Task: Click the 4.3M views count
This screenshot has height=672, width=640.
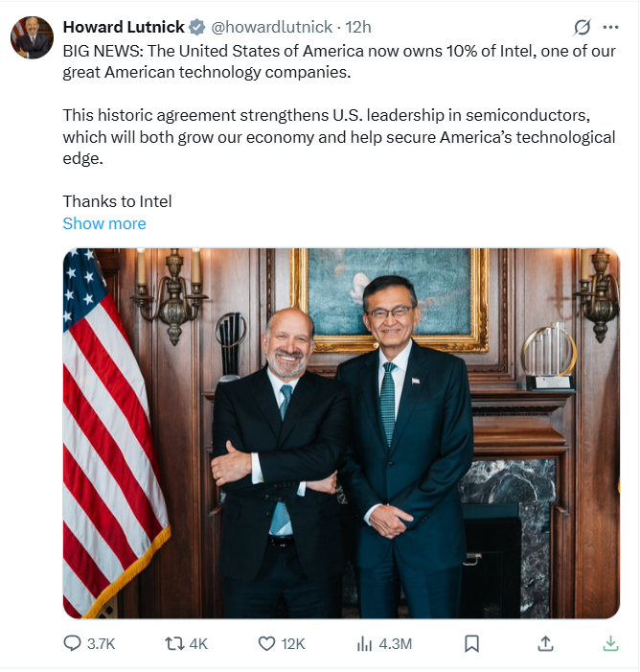Action: 395,643
